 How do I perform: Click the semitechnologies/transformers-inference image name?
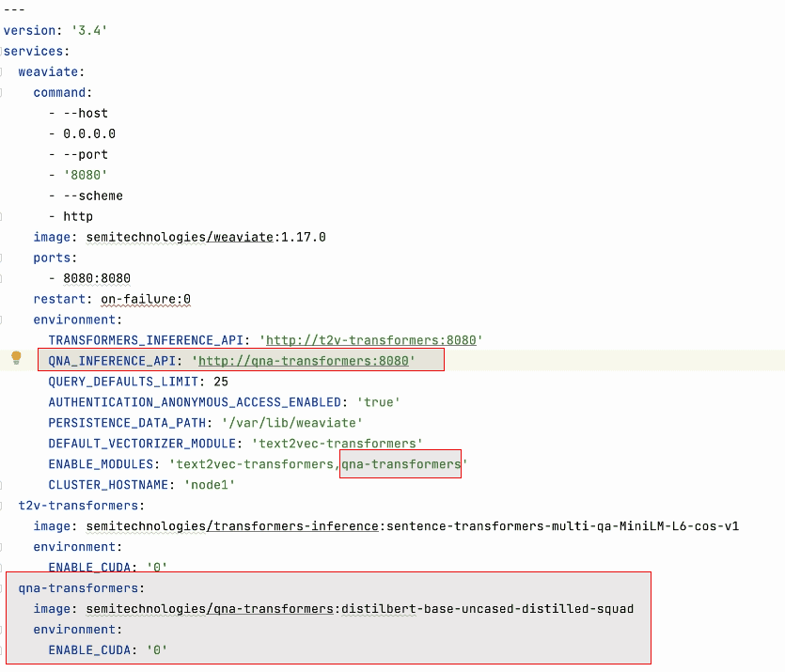point(232,526)
